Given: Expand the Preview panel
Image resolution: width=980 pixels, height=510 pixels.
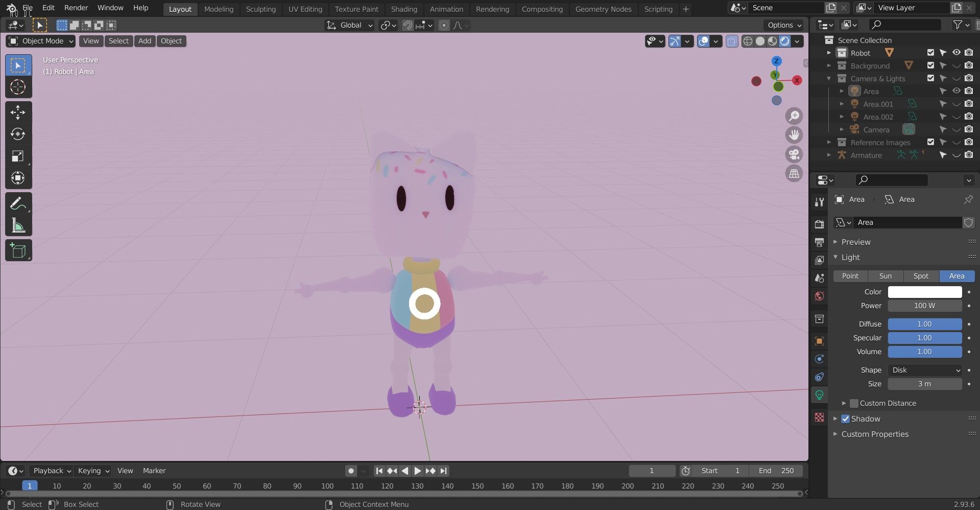Looking at the screenshot, I should pos(856,242).
